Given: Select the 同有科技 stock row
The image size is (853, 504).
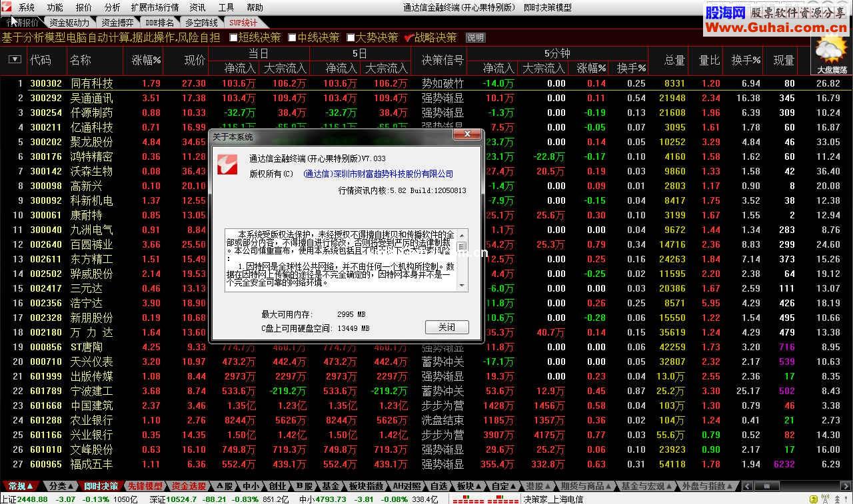Looking at the screenshot, I should (426, 83).
